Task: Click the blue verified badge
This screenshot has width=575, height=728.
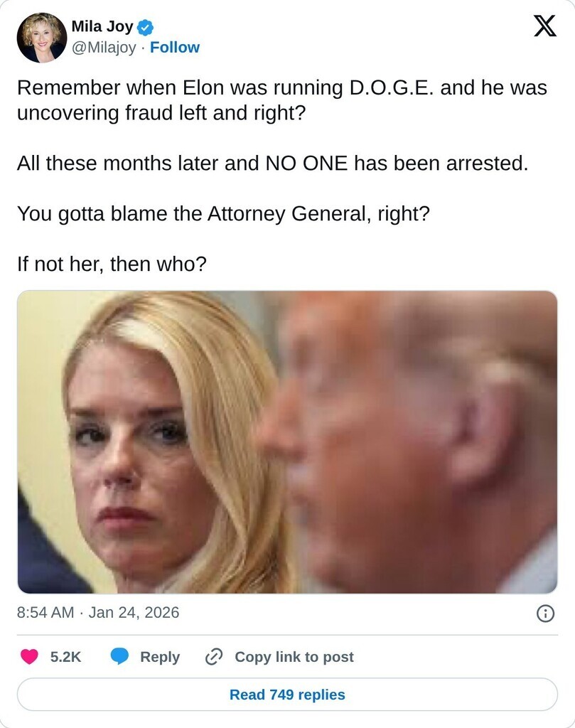Action: (x=145, y=28)
